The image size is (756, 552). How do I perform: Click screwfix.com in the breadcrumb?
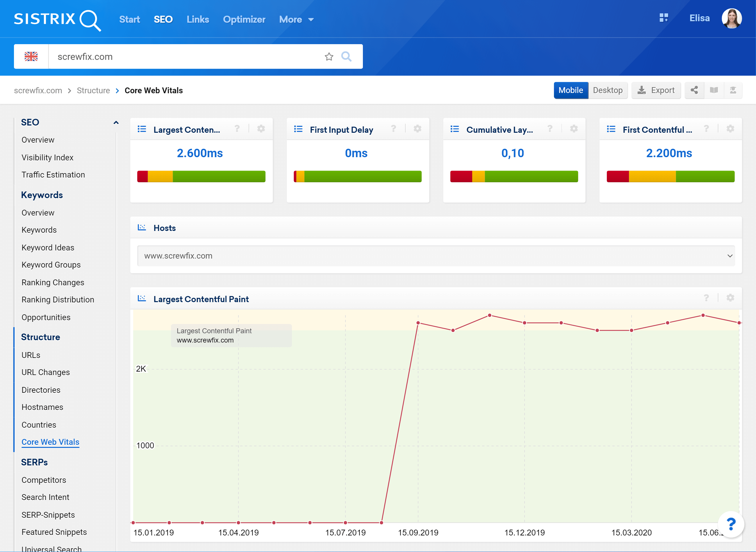coord(38,91)
